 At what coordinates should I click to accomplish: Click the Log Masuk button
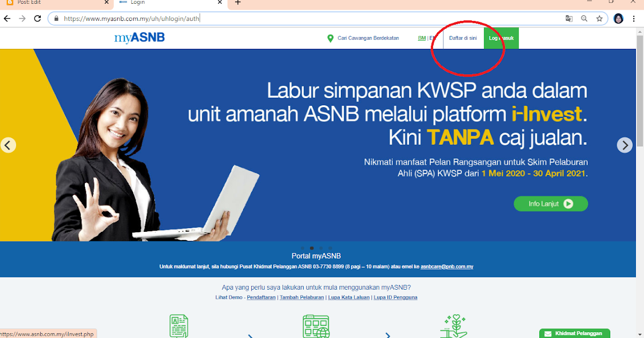(501, 38)
